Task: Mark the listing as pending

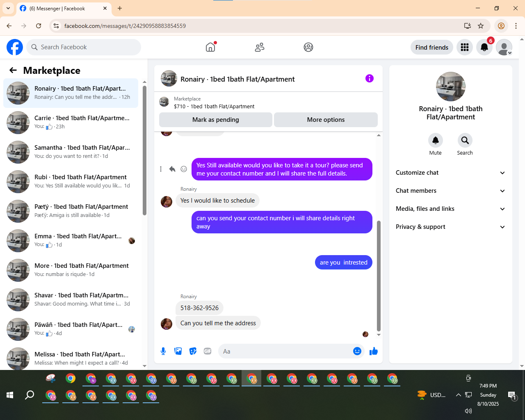Action: tap(216, 120)
